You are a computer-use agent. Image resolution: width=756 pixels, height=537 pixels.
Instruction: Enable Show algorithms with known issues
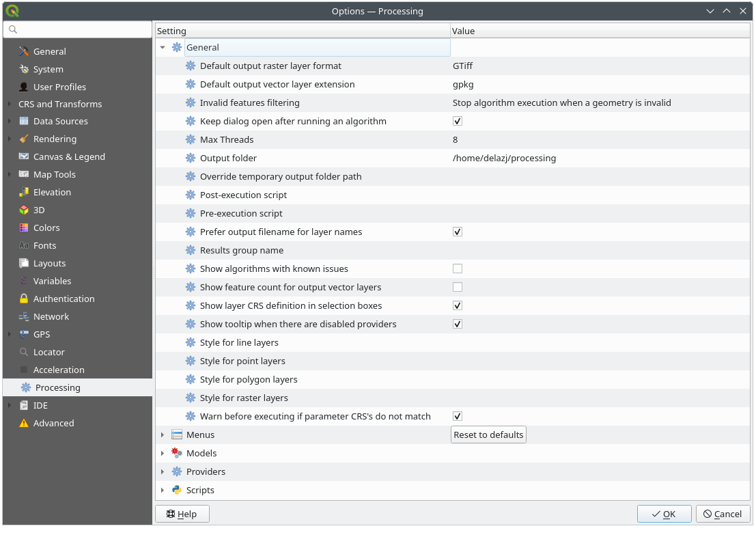click(458, 268)
